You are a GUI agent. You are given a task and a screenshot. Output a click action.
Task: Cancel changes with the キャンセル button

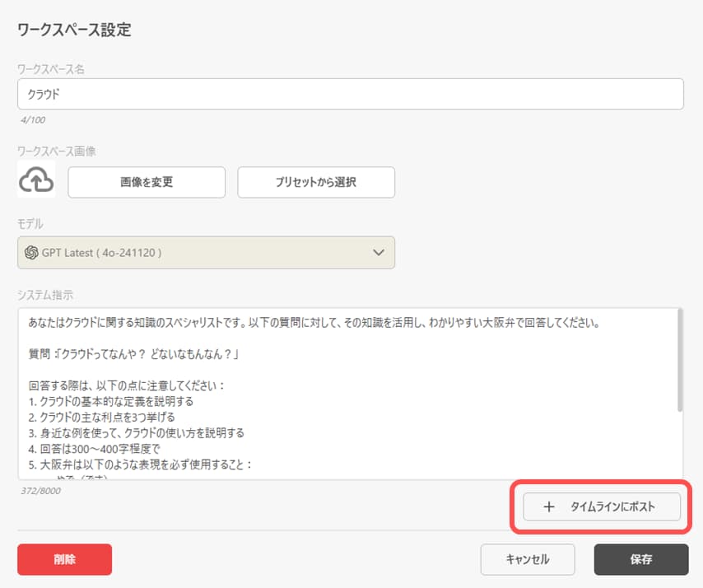(528, 559)
